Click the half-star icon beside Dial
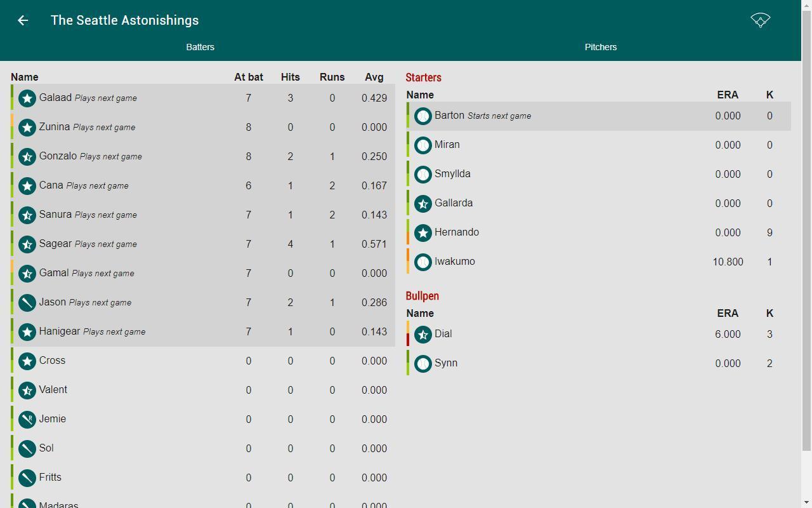Screen dimensions: 812x508 click(422, 335)
